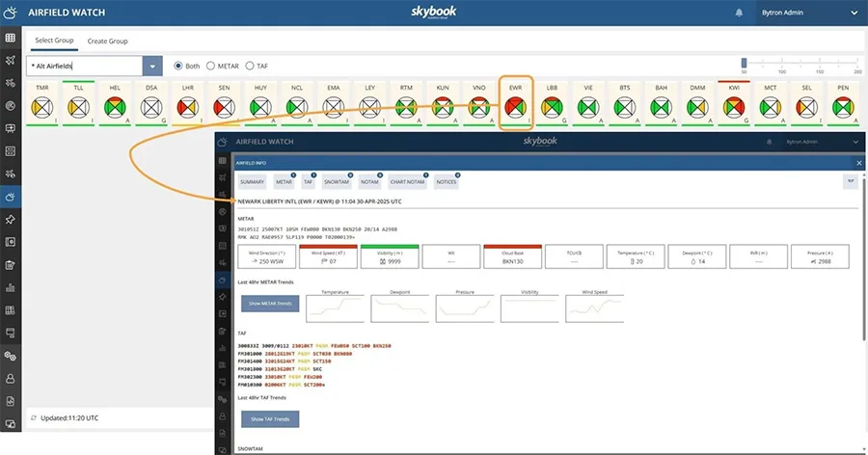Image resolution: width=868 pixels, height=455 pixels.
Task: Open the SUMMARY tab in Airfield Info
Action: tap(252, 181)
